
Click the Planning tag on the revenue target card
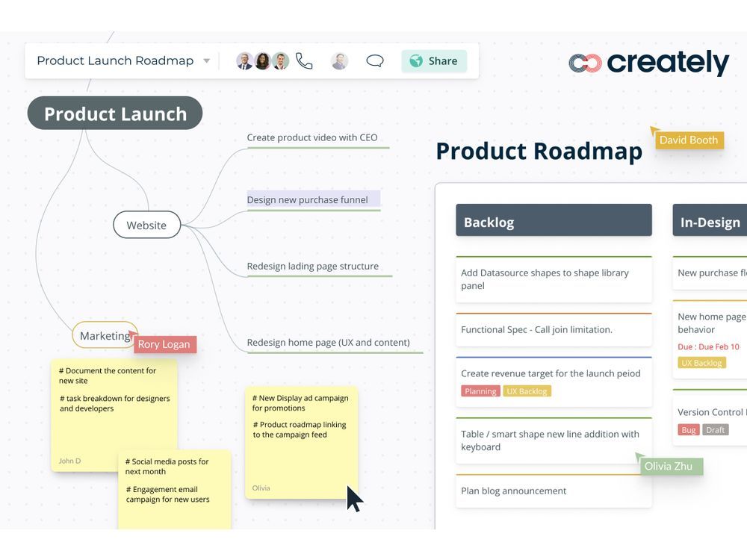pos(480,391)
